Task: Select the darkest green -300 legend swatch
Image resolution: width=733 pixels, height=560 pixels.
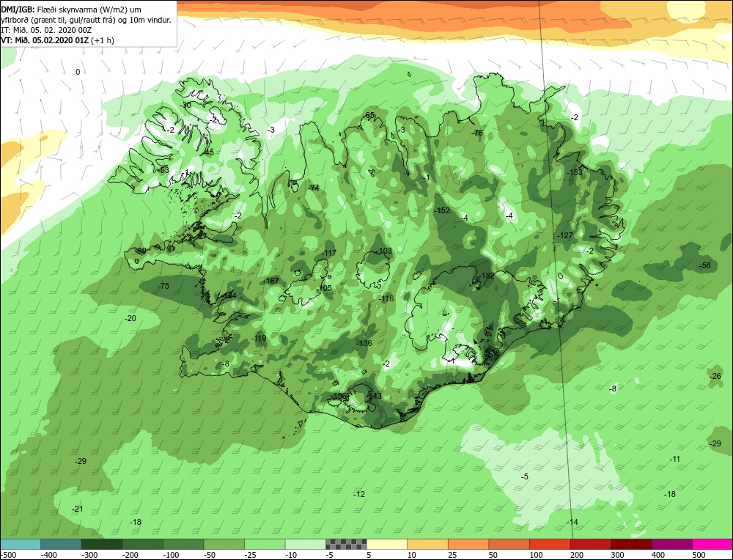Action: coord(102,544)
